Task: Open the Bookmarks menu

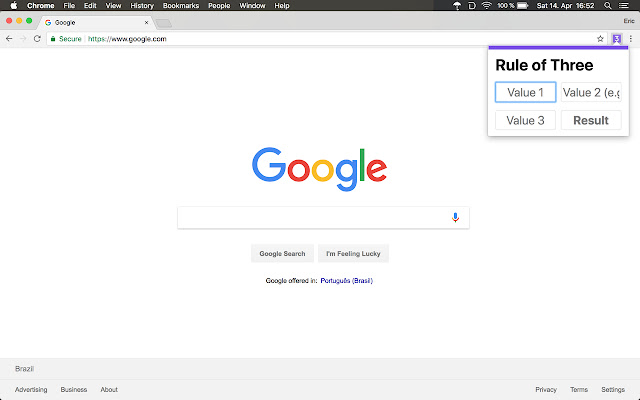Action: (x=181, y=6)
